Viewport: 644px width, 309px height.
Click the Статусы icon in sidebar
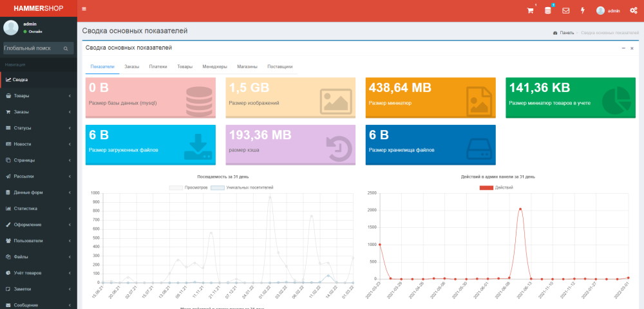pos(8,128)
